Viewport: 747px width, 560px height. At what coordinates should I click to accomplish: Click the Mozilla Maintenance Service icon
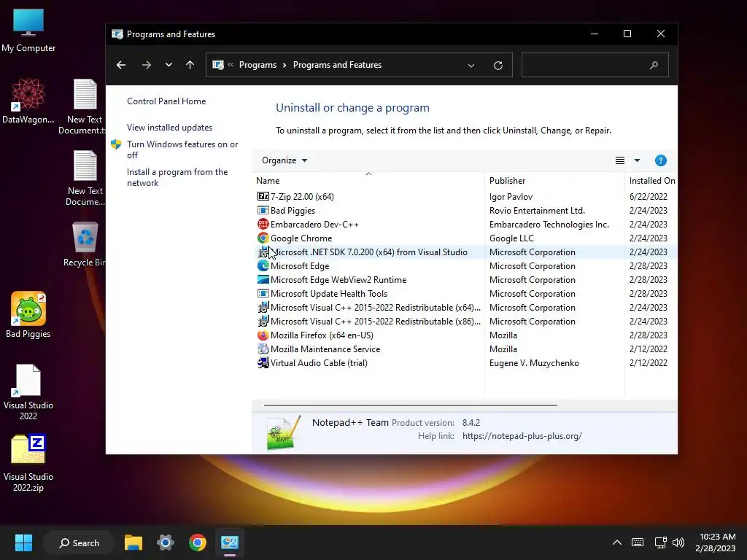click(263, 349)
